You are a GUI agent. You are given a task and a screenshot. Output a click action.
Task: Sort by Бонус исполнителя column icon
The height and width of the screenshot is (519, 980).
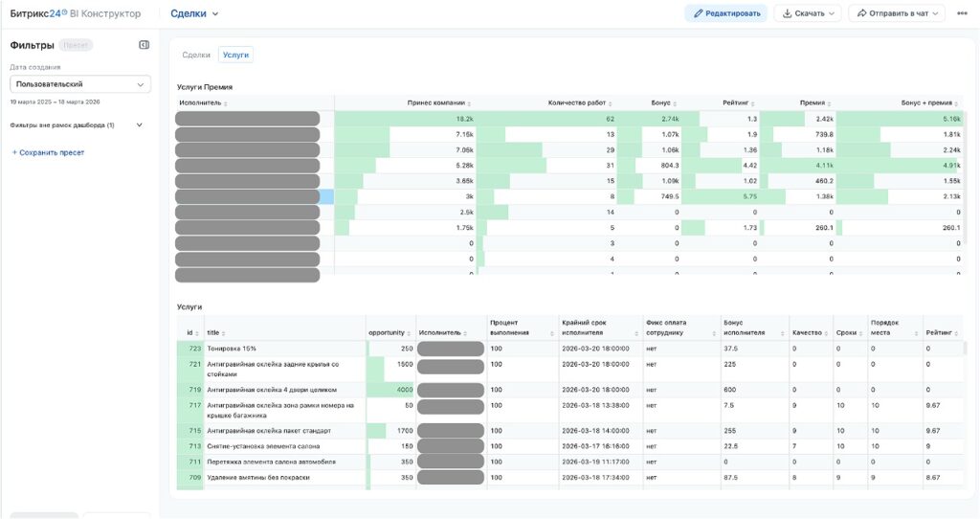(782, 333)
